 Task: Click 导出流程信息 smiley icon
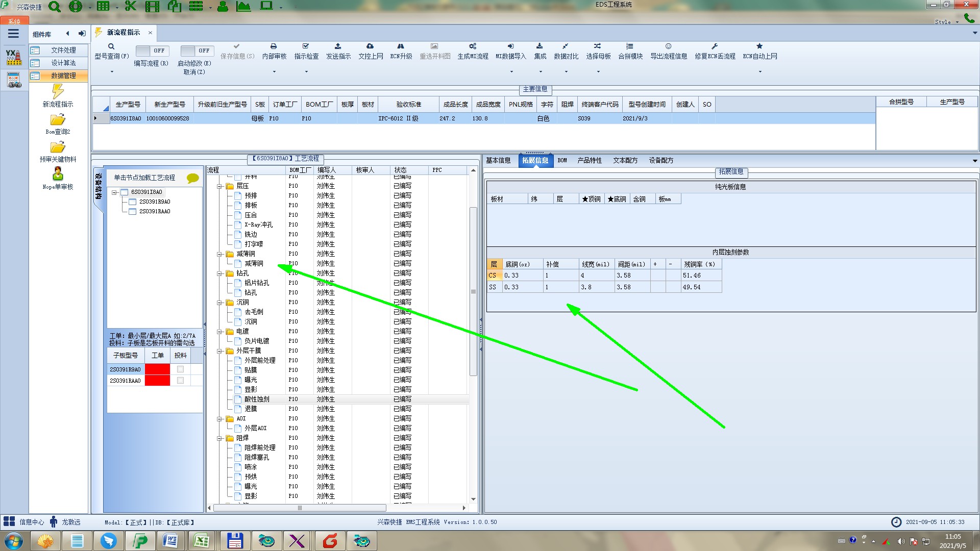point(668,46)
